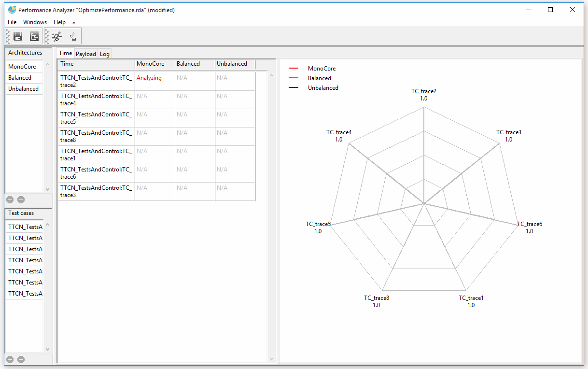Image resolution: width=588 pixels, height=369 pixels.
Task: Click the stop hand icon in toolbar
Action: (73, 36)
